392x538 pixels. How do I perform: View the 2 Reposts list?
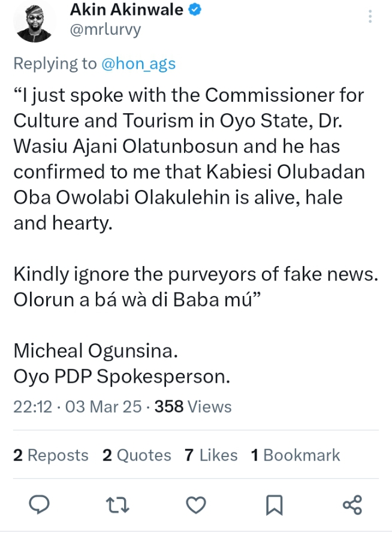click(x=51, y=455)
